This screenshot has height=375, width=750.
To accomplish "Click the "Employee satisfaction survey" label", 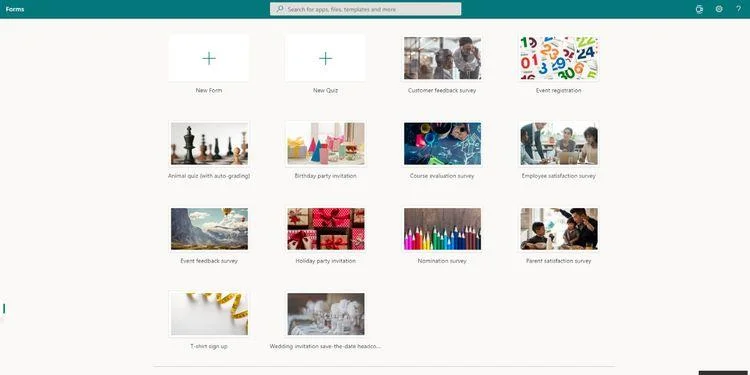I will [559, 176].
